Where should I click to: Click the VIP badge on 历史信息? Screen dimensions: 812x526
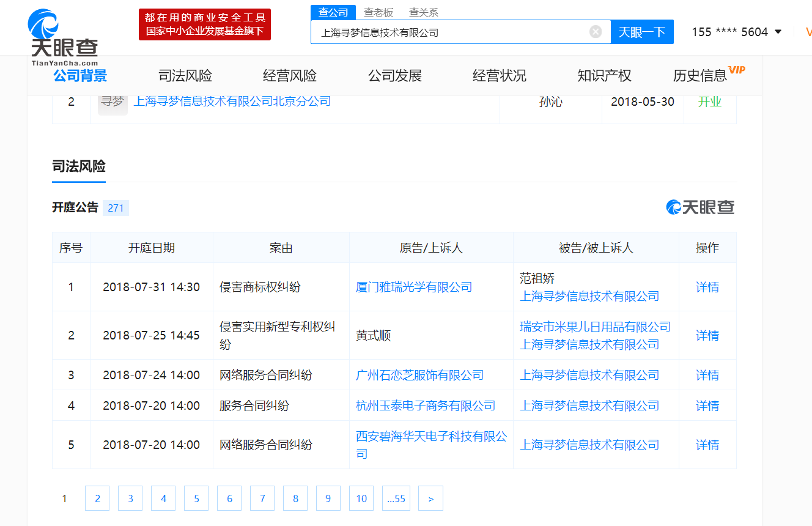click(736, 69)
